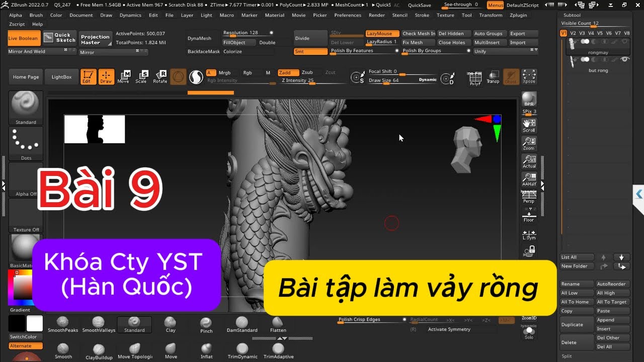Open the Zplugin menu

pyautogui.click(x=518, y=15)
